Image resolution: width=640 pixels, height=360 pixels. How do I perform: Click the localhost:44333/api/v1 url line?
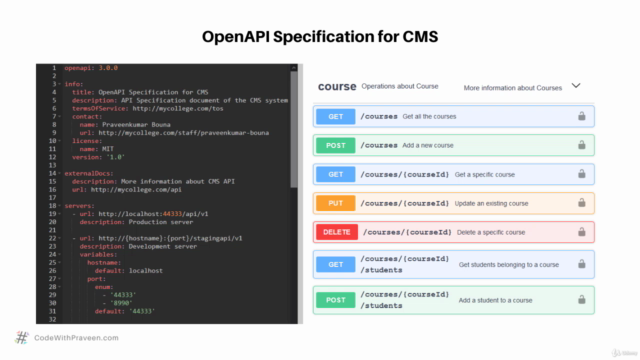[x=140, y=214]
